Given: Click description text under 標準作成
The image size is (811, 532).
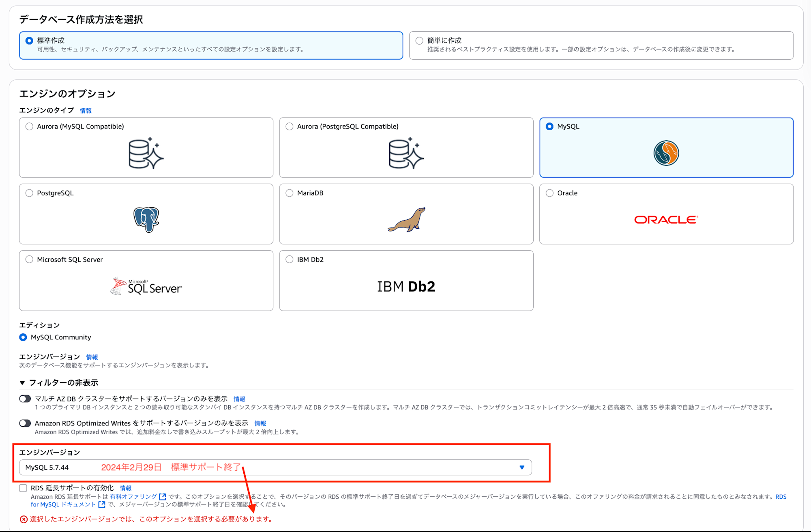Looking at the screenshot, I should [171, 49].
